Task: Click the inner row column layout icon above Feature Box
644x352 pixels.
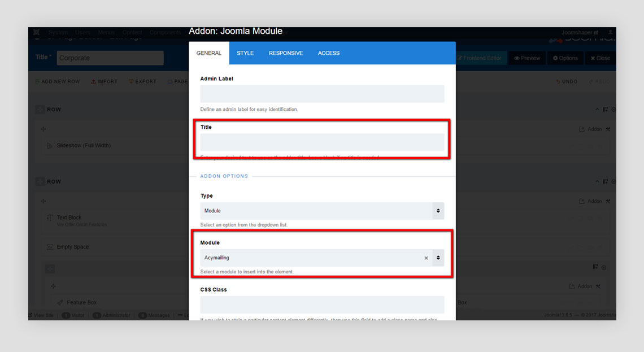Action: (595, 267)
